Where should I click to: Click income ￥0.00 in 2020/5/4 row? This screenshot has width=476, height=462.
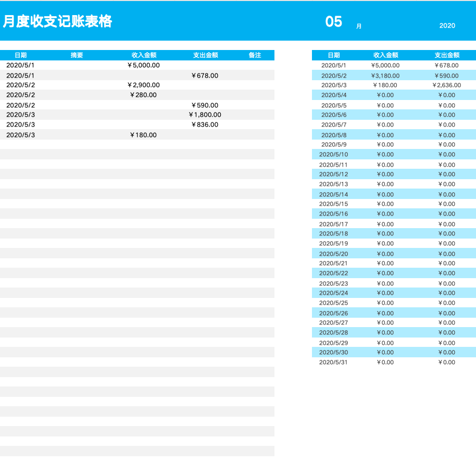click(x=385, y=95)
